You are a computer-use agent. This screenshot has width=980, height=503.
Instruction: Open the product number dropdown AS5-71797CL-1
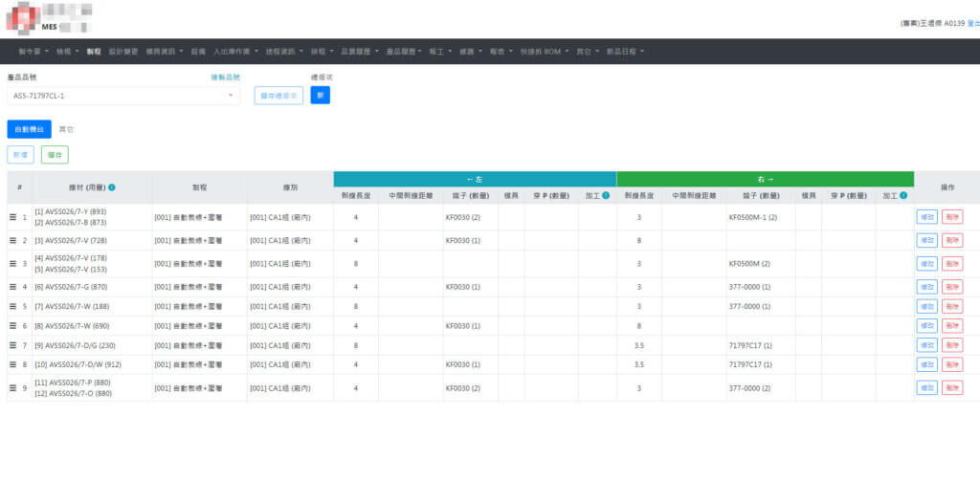pyautogui.click(x=123, y=96)
